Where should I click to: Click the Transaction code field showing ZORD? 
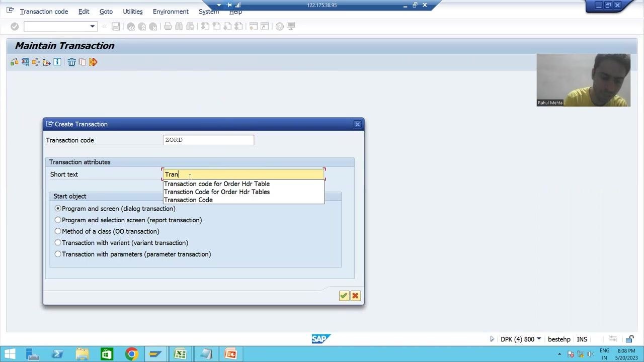tap(208, 140)
